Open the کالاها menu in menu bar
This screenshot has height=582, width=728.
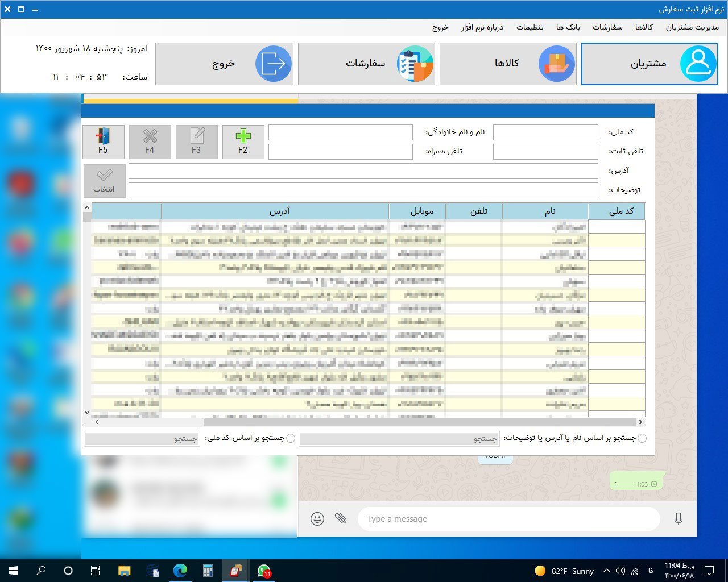point(644,27)
